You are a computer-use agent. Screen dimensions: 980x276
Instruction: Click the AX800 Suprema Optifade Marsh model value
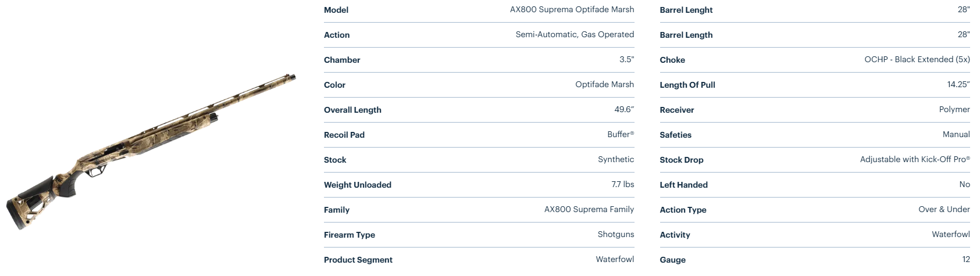[x=572, y=9]
